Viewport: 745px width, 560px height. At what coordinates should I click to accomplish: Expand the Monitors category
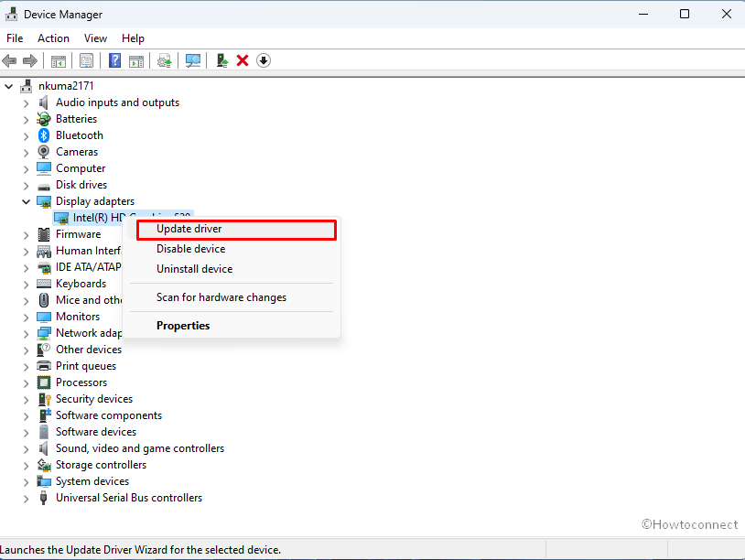coord(27,317)
